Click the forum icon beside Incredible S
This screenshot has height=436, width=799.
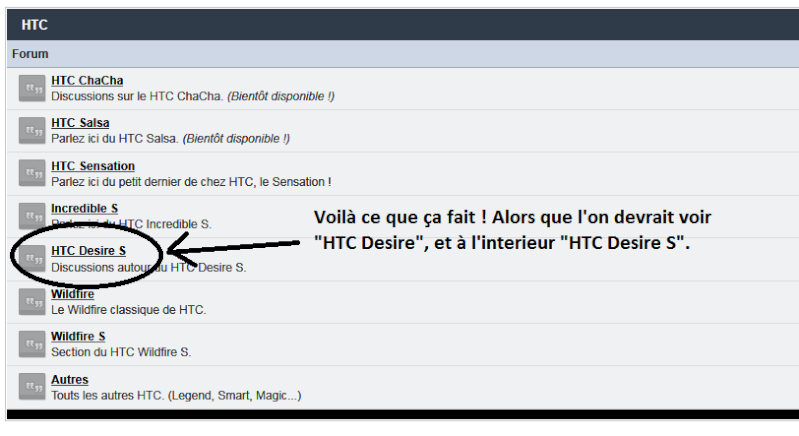[32, 216]
